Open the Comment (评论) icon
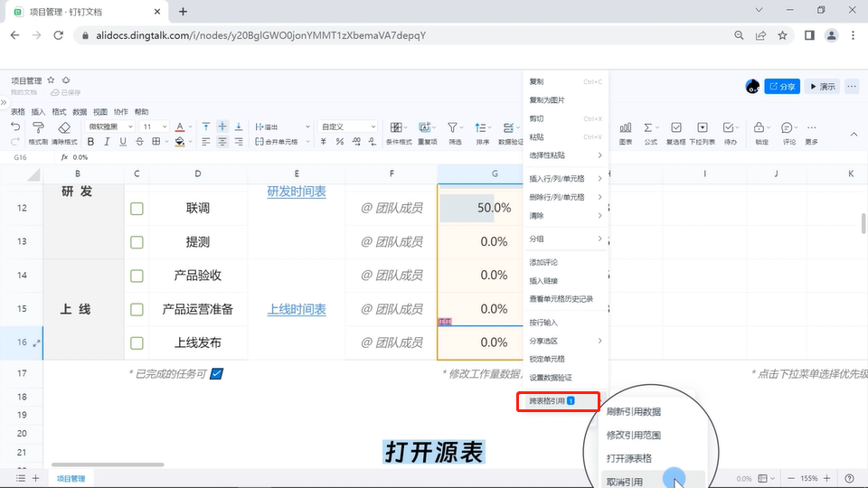This screenshot has width=868, height=488. (x=788, y=128)
